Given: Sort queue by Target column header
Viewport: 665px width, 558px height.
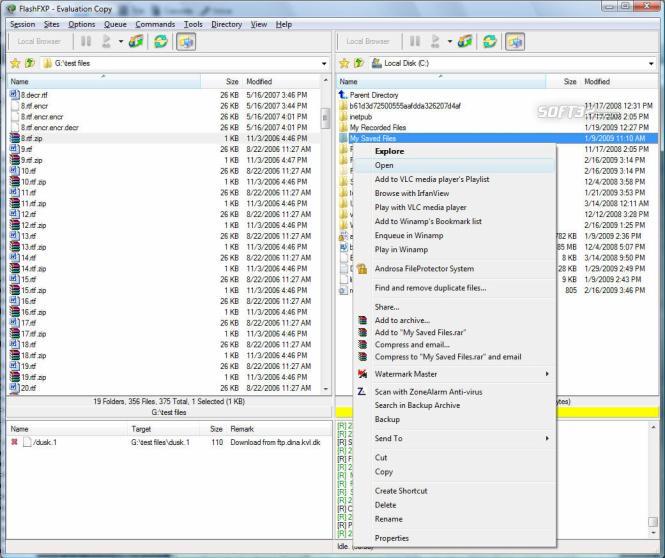Looking at the screenshot, I should click(x=163, y=429).
